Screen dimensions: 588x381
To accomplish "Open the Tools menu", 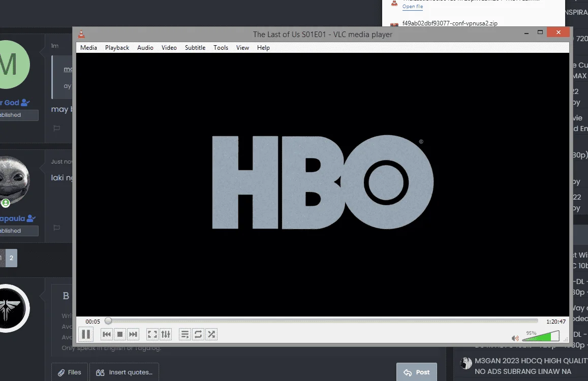I will coord(221,48).
